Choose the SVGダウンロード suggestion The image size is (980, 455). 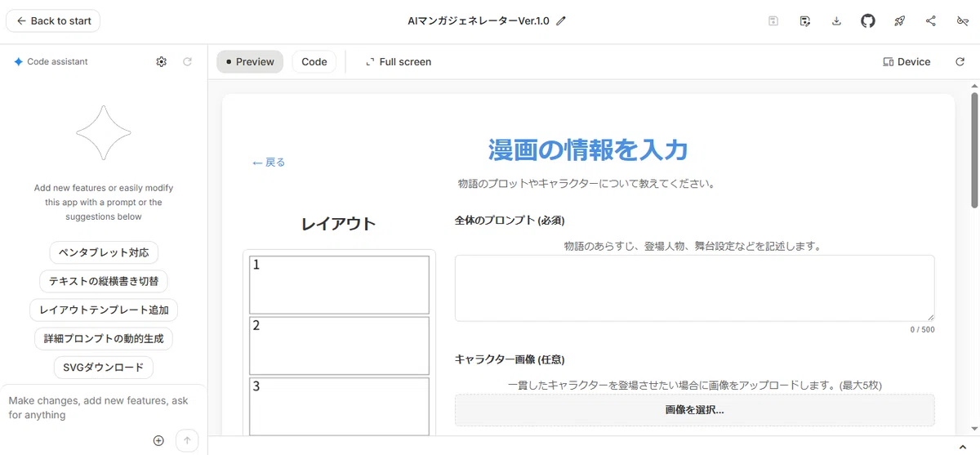104,368
